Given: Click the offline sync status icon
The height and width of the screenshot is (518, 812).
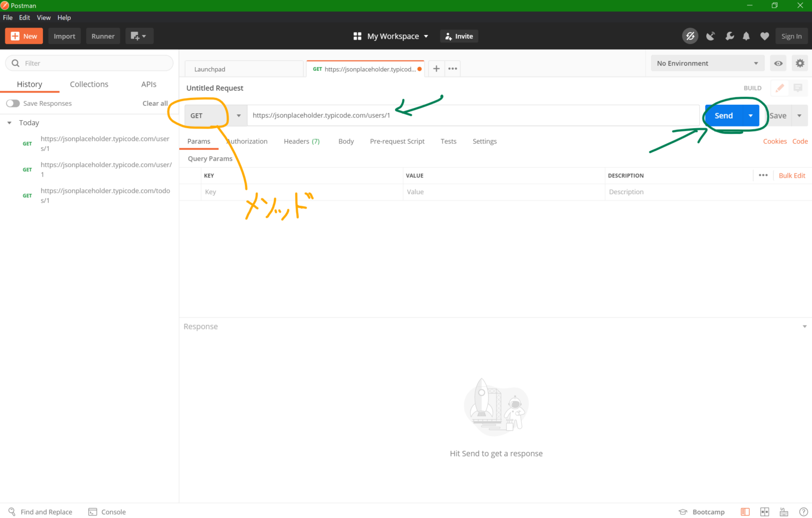Looking at the screenshot, I should (x=690, y=36).
